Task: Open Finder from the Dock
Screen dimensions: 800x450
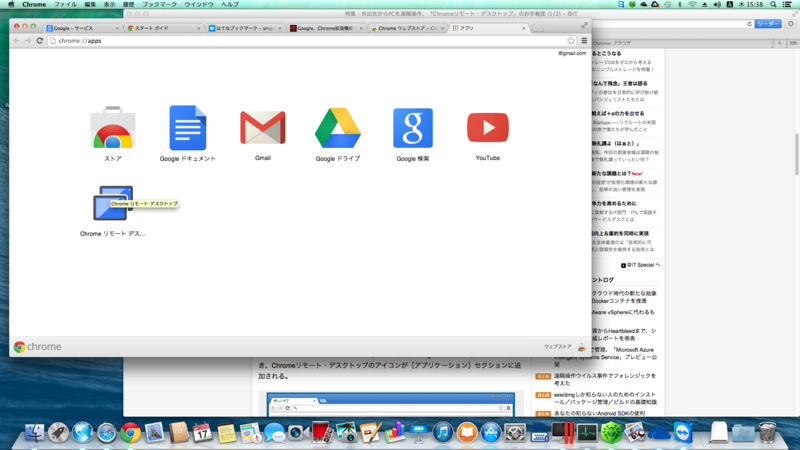Action: (34, 433)
